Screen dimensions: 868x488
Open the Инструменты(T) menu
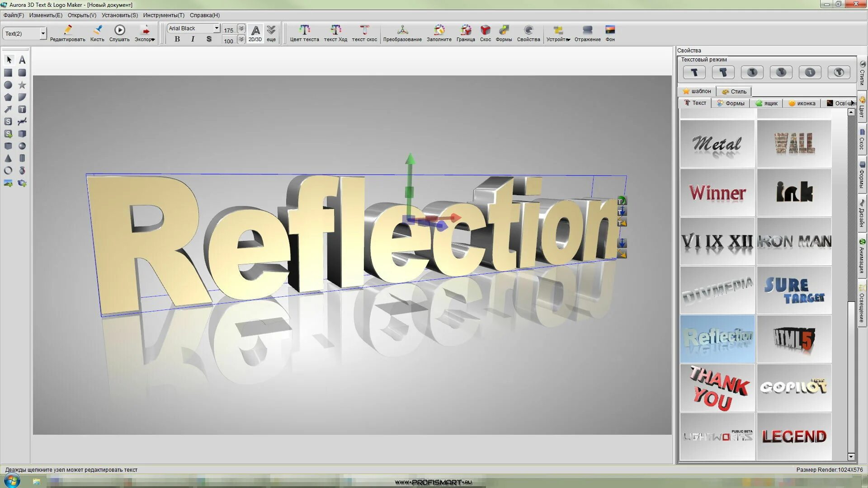[164, 15]
